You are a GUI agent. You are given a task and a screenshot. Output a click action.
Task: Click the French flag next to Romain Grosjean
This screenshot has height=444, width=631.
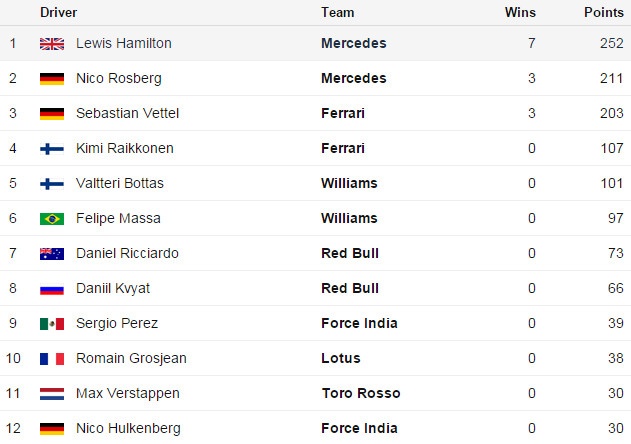[x=52, y=359]
